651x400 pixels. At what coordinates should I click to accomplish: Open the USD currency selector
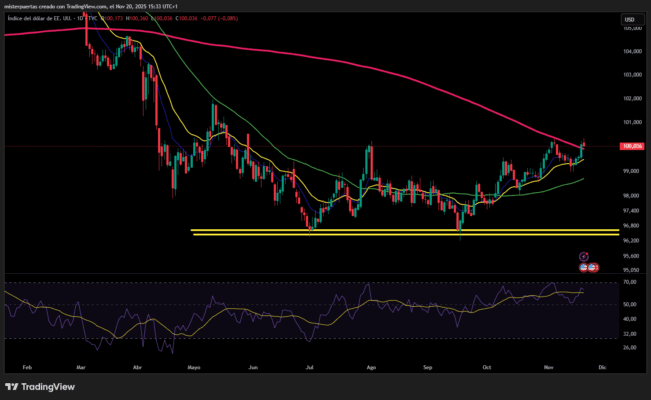coord(630,19)
